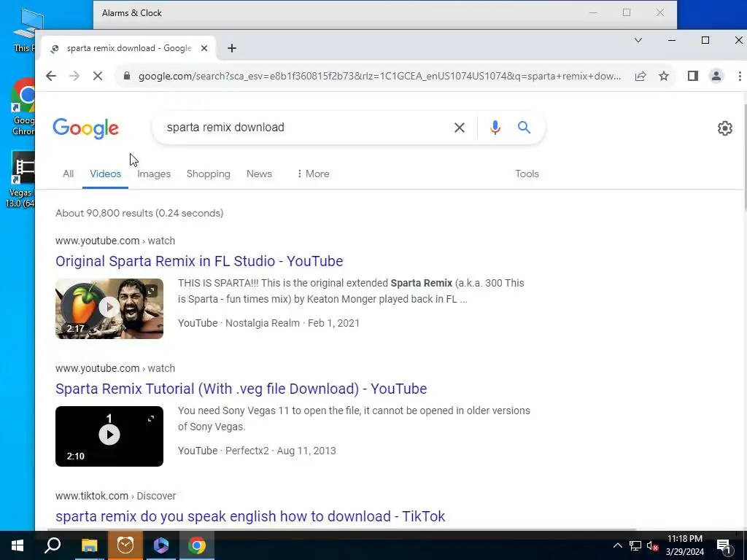Screen dimensions: 747x560
Task: Search by voice microphone icon
Action: (495, 128)
